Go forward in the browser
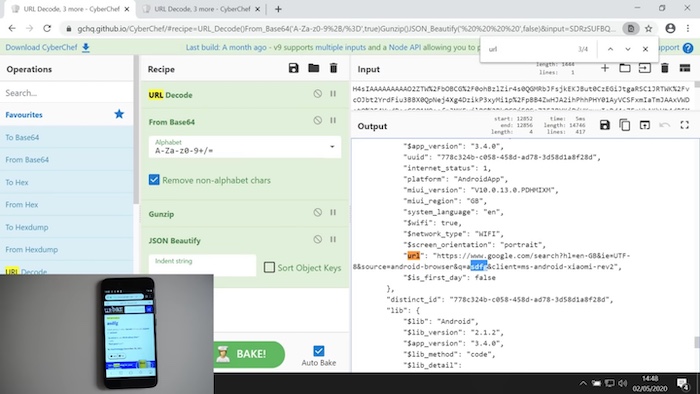The height and width of the screenshot is (394, 700). (29, 28)
